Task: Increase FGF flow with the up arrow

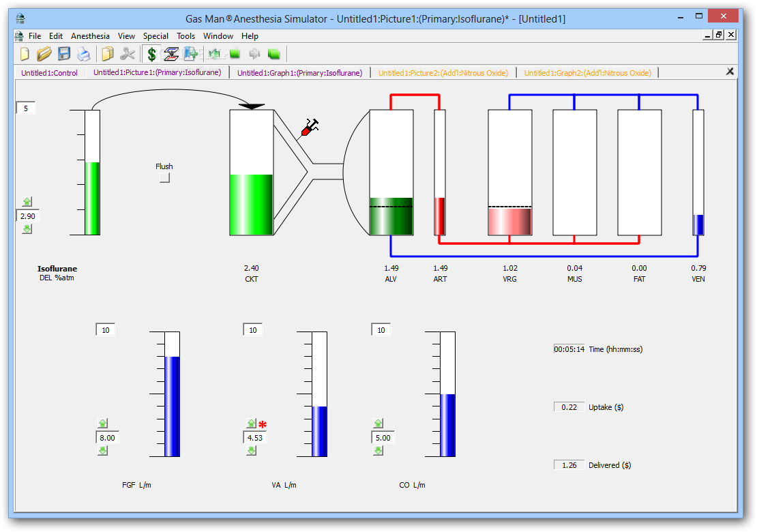Action: click(102, 424)
